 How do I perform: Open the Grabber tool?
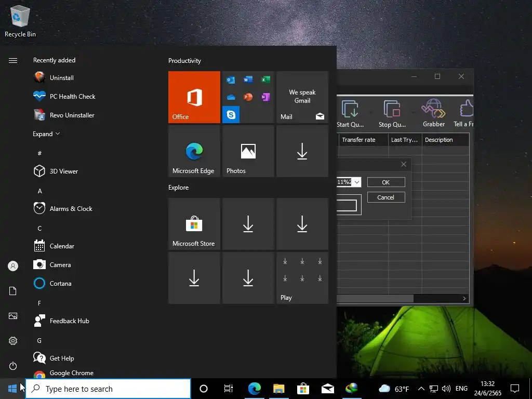(x=434, y=113)
